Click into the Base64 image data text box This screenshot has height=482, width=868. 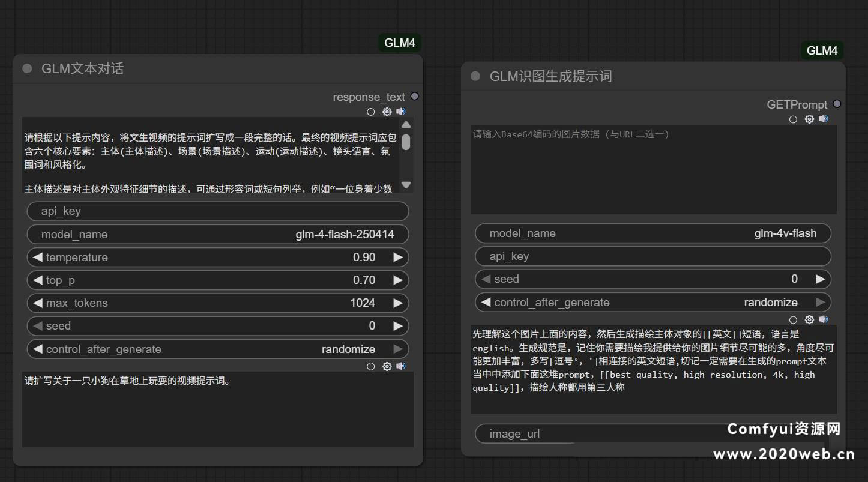tap(653, 169)
